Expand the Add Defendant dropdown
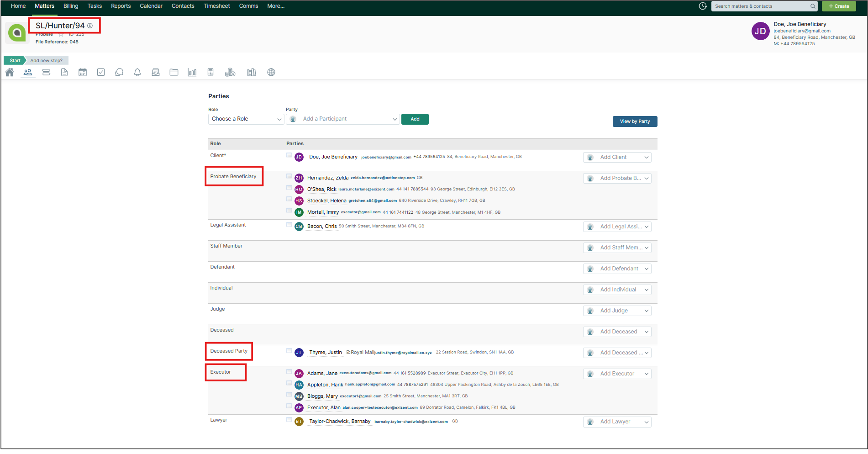The width and height of the screenshot is (868, 454). [x=617, y=269]
